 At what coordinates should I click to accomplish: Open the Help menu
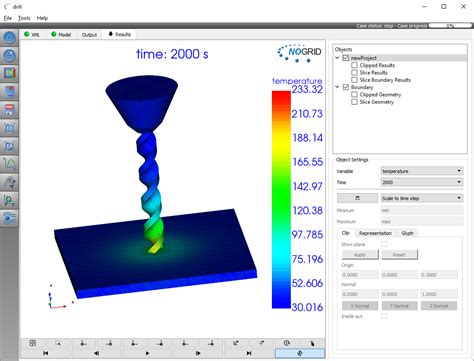click(x=42, y=18)
